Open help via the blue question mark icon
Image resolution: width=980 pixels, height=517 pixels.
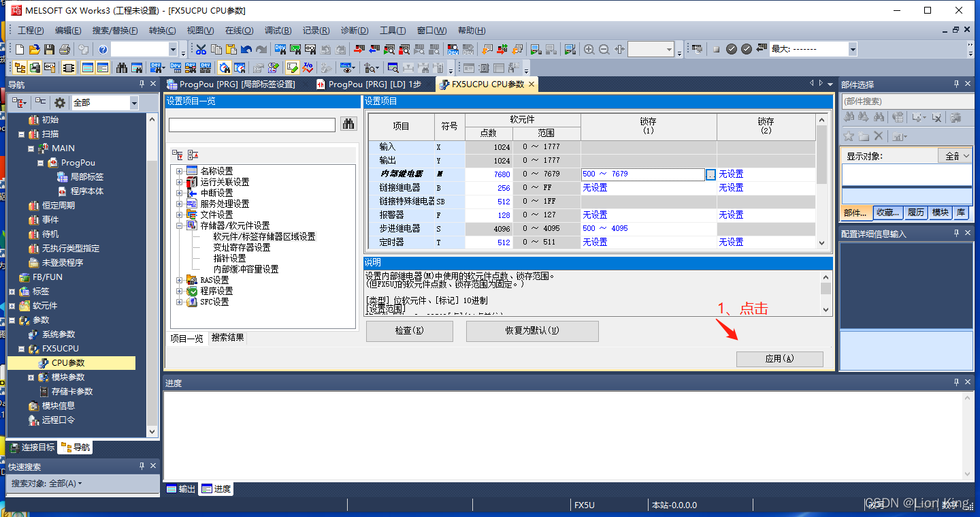coord(103,49)
